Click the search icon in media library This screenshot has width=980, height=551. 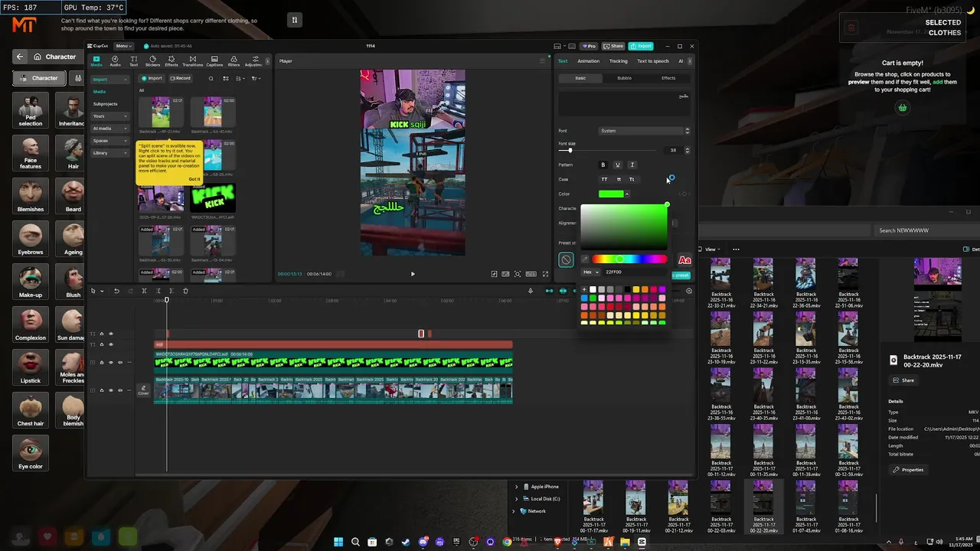[211, 78]
